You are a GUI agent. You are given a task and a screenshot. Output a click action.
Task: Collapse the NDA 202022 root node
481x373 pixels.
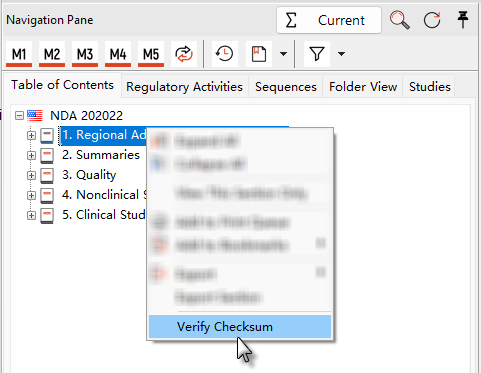coord(19,116)
